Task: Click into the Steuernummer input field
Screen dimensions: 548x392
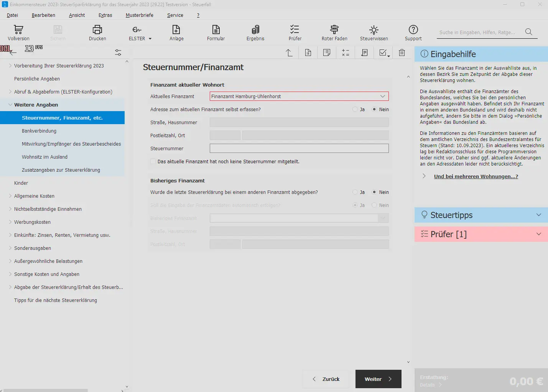Action: [x=299, y=149]
